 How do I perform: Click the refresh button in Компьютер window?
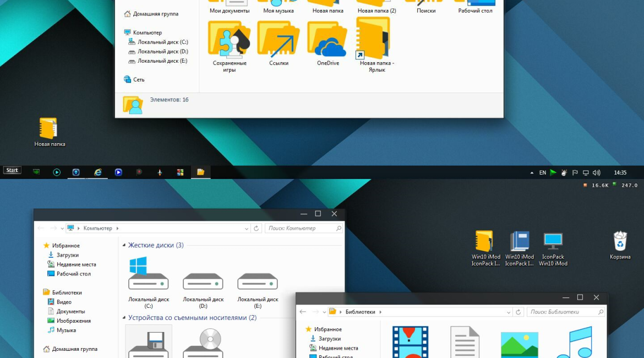tap(256, 228)
